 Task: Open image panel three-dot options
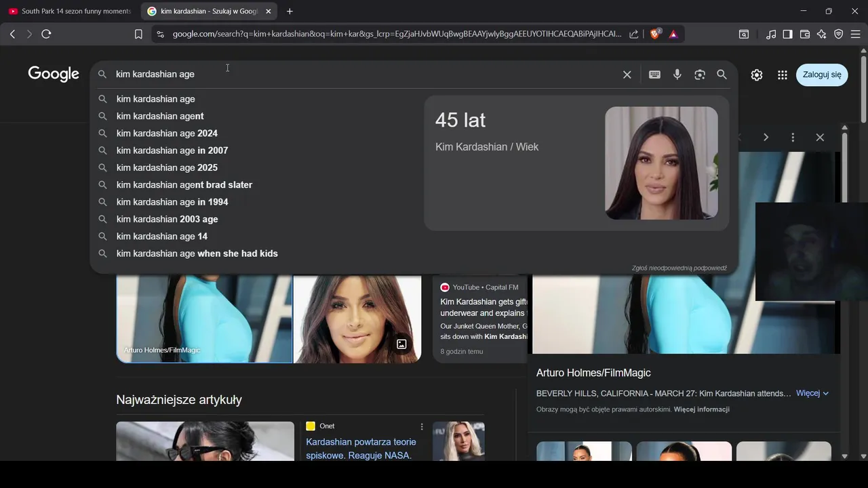[793, 138]
